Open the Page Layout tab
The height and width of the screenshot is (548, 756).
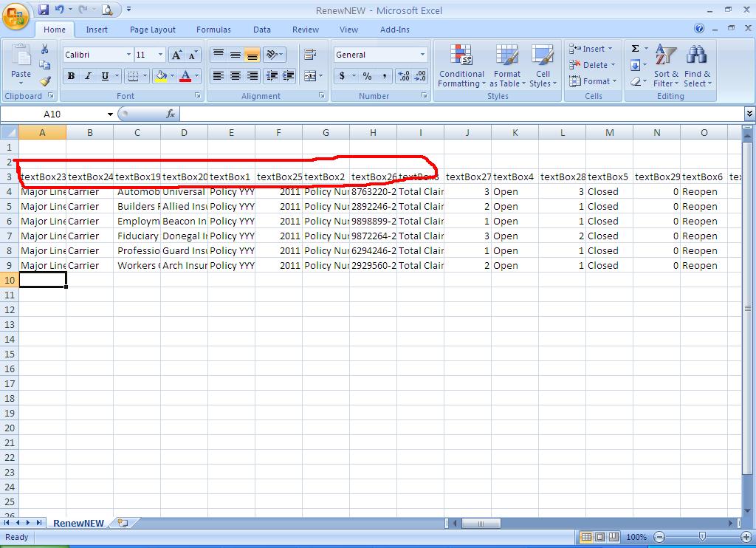click(153, 30)
